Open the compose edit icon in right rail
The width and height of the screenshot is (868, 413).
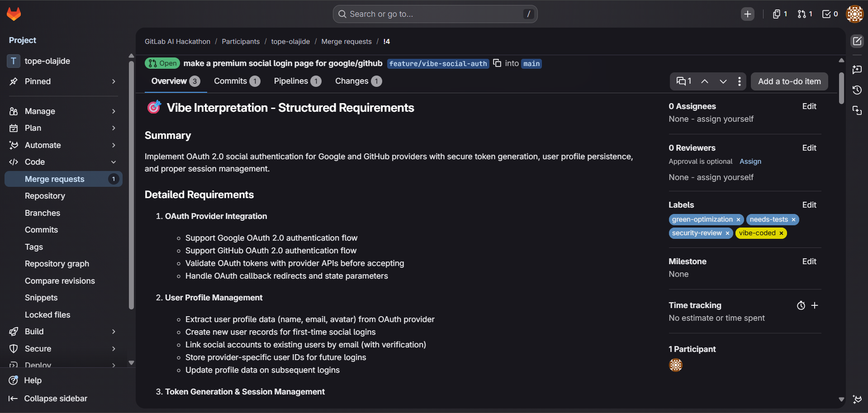tap(857, 42)
